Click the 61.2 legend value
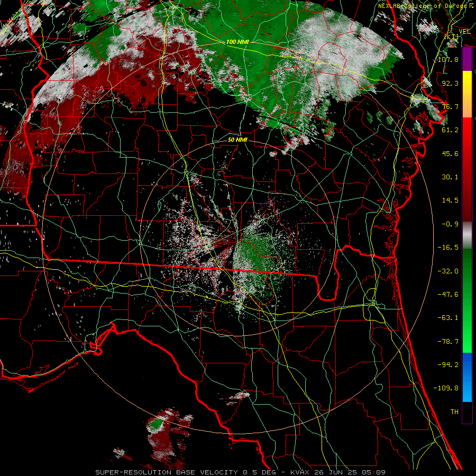The image size is (476, 476). coord(450,130)
